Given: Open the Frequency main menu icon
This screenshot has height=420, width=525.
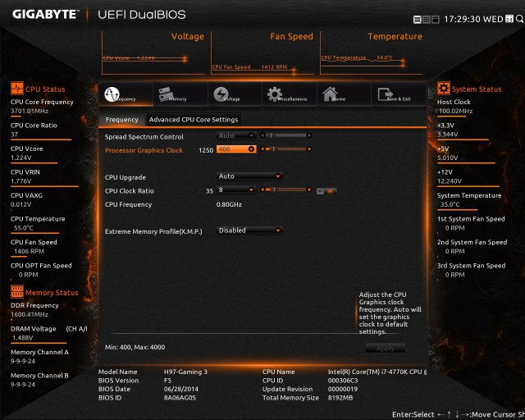Looking at the screenshot, I should tap(112, 94).
